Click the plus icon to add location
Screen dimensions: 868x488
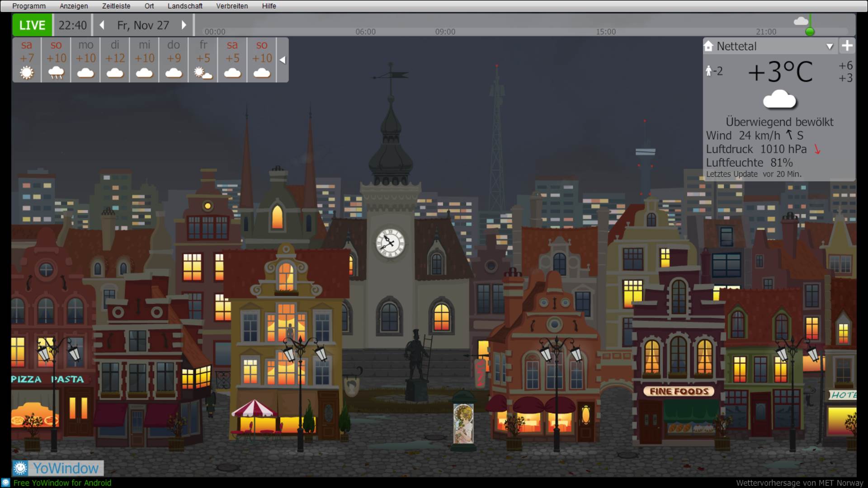[847, 46]
